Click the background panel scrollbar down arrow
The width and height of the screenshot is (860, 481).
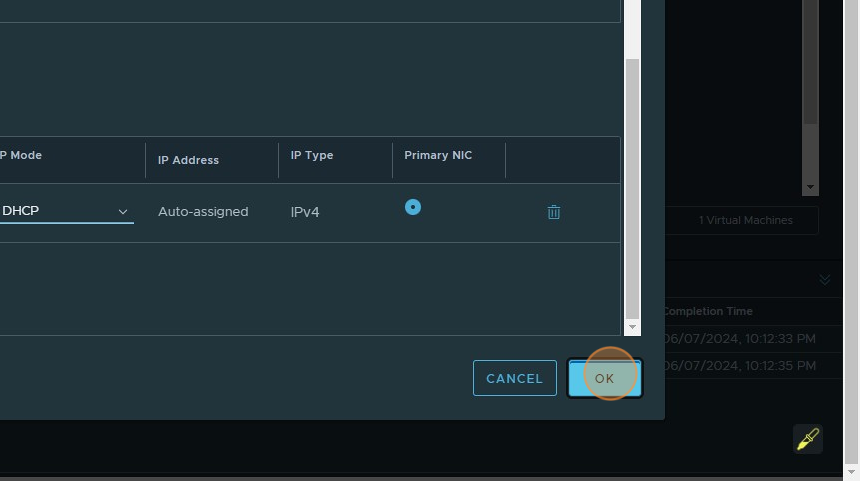point(810,187)
